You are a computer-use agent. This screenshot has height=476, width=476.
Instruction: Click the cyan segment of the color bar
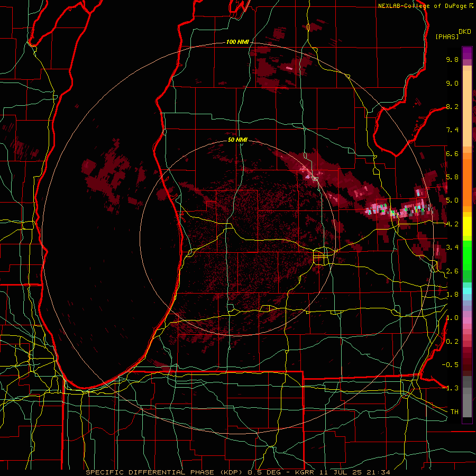click(x=467, y=290)
